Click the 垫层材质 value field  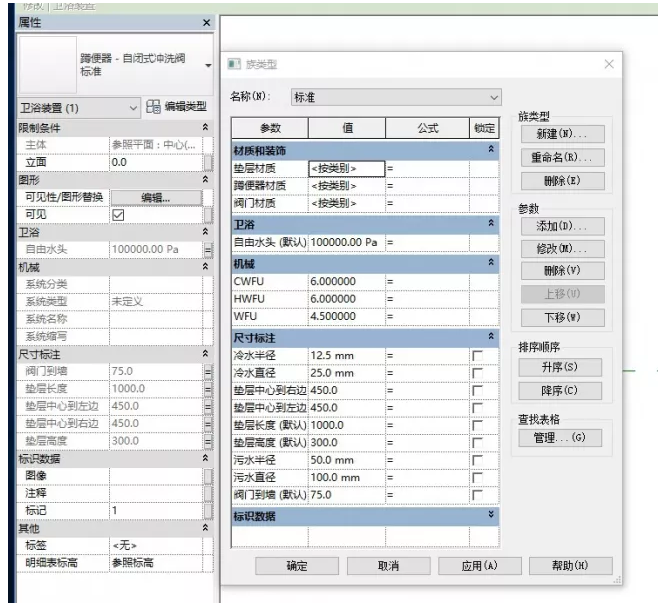(345, 168)
